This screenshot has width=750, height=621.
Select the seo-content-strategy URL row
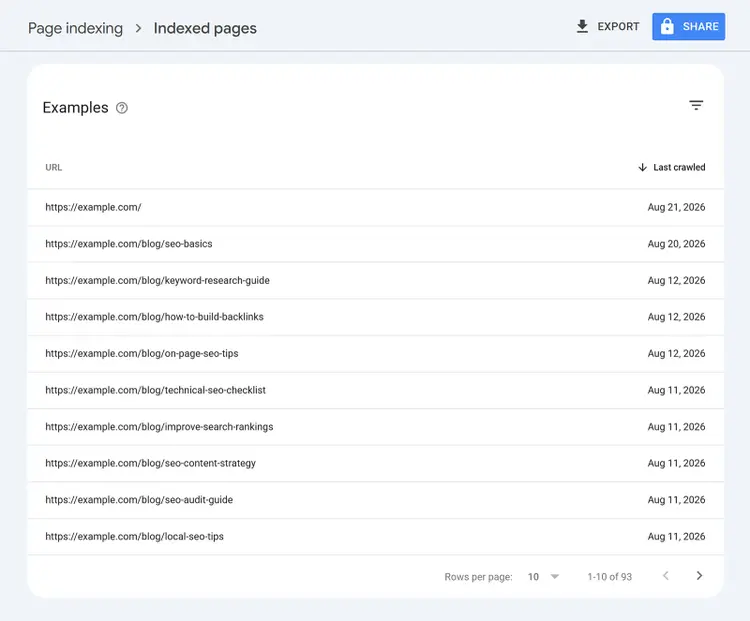[375, 463]
